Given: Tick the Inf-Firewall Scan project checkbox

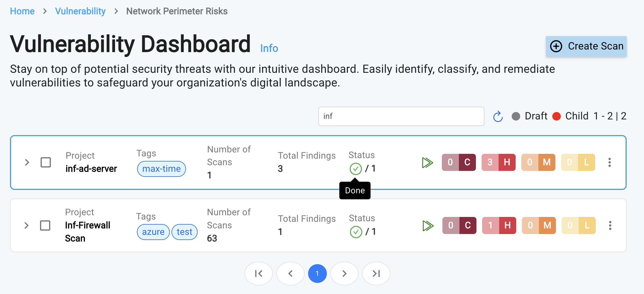Looking at the screenshot, I should 45,225.
